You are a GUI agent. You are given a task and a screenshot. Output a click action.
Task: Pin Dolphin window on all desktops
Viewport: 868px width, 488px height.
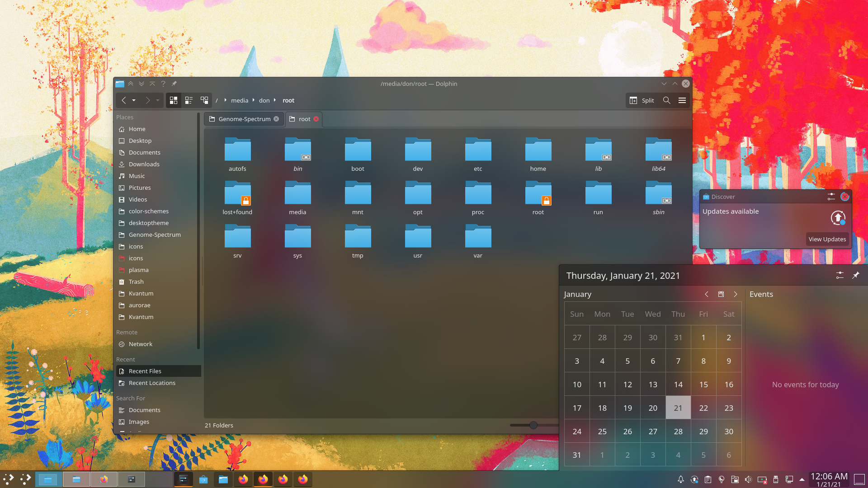pos(174,84)
